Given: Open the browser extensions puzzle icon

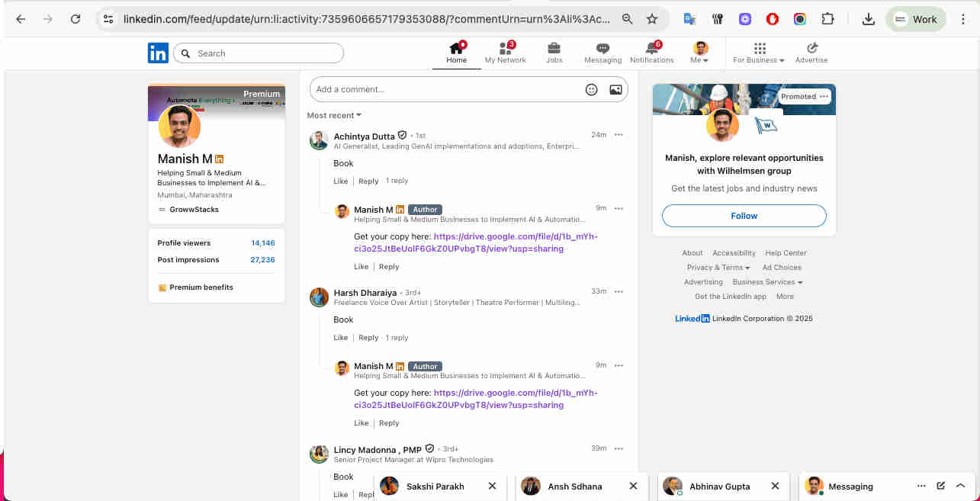Looking at the screenshot, I should coord(827,19).
